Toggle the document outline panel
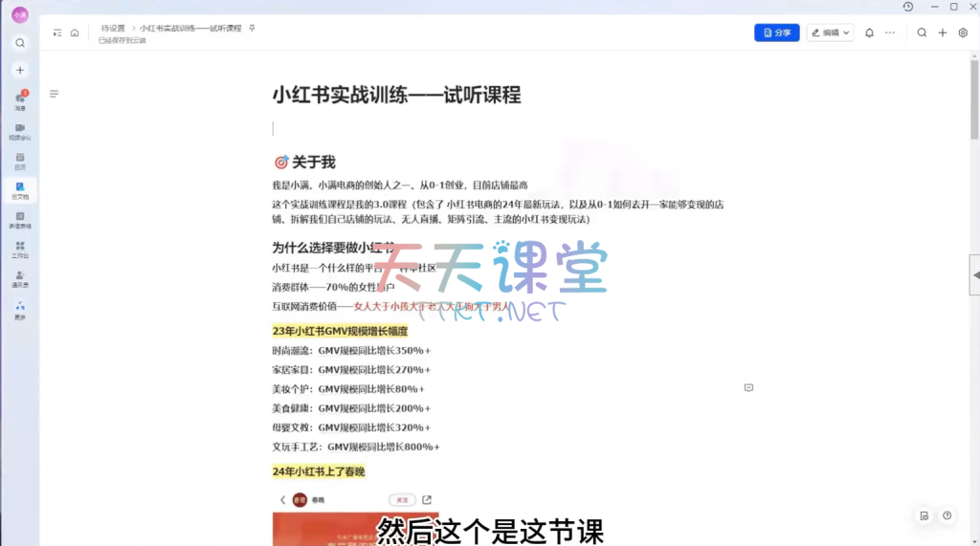This screenshot has height=546, width=980. point(54,94)
